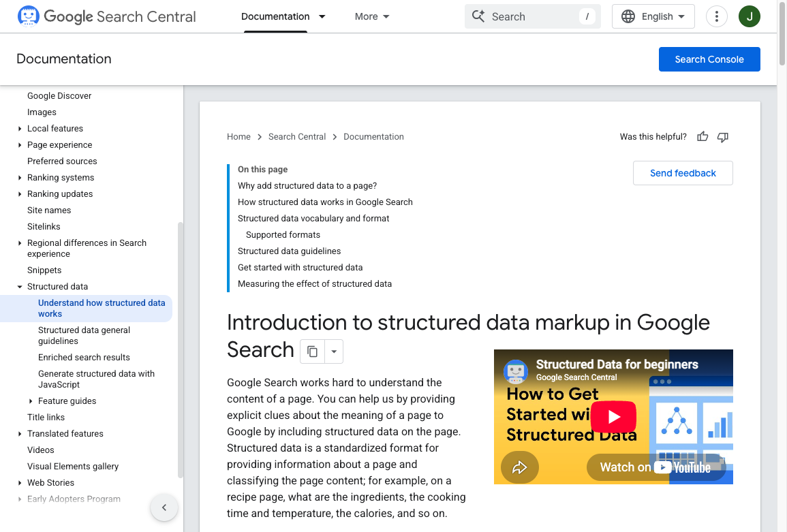Viewport: 787px width, 532px height.
Task: Copy page using the copy icon
Action: click(312, 351)
